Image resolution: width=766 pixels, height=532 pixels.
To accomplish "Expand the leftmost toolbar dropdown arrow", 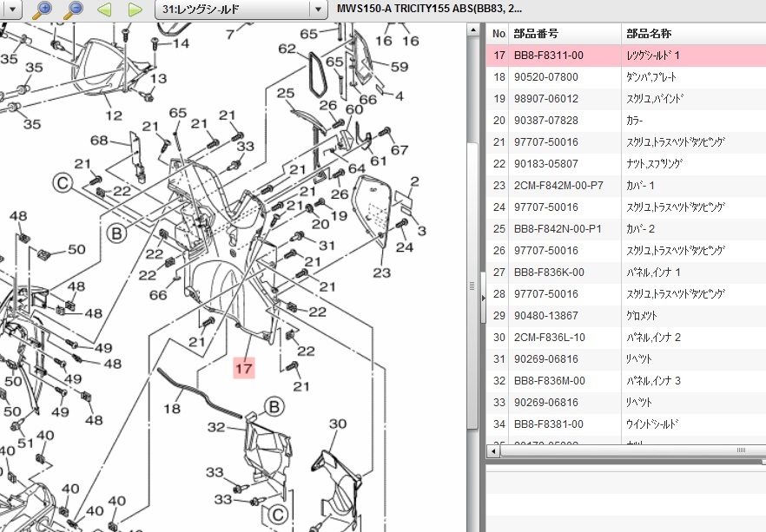I will point(12,10).
